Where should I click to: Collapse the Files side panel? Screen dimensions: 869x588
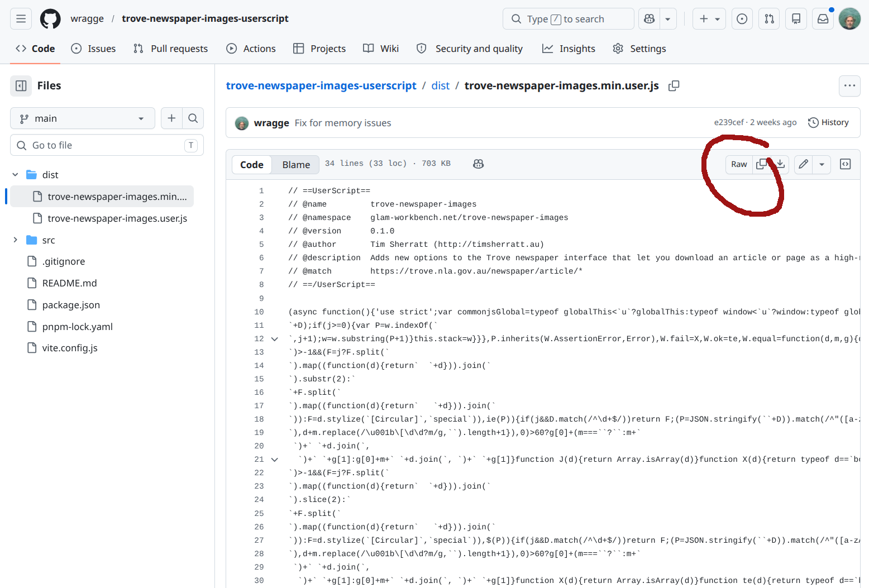click(21, 85)
